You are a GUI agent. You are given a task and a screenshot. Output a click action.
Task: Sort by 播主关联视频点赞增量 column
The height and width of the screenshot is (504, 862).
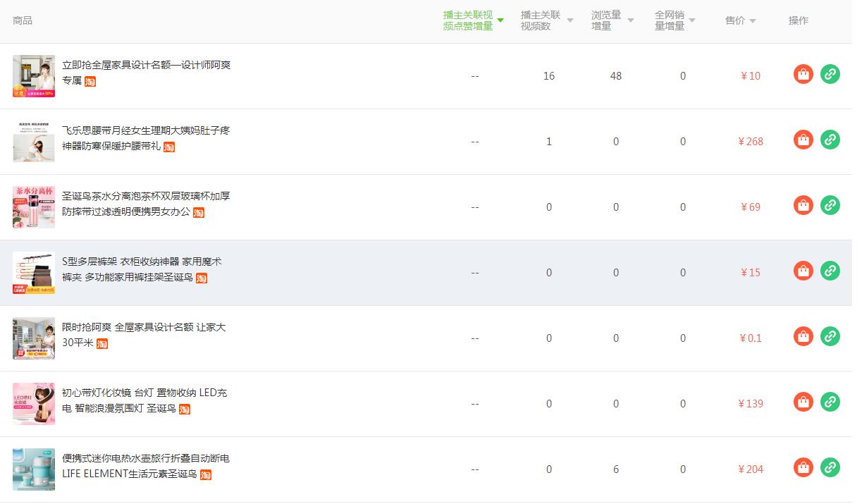(x=473, y=20)
